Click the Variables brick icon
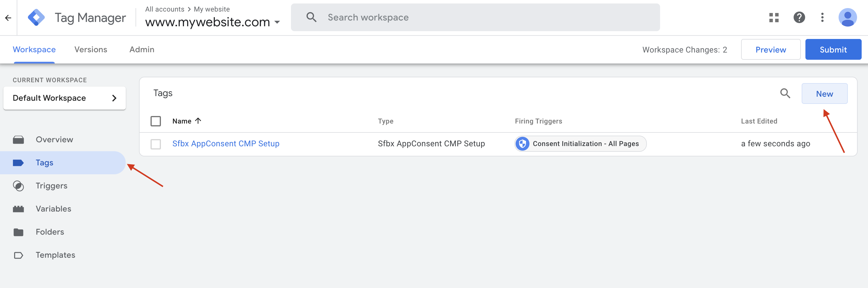868x288 pixels. 18,208
